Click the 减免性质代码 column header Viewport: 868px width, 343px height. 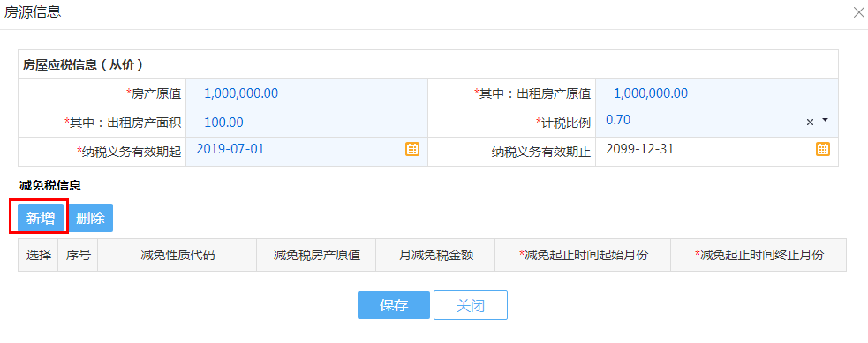(x=177, y=255)
